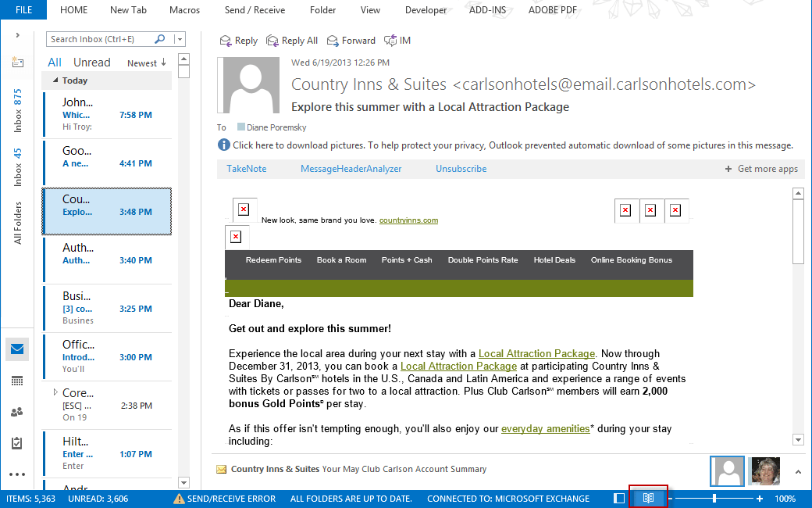
Task: Click the send/receive error warning icon
Action: (179, 499)
